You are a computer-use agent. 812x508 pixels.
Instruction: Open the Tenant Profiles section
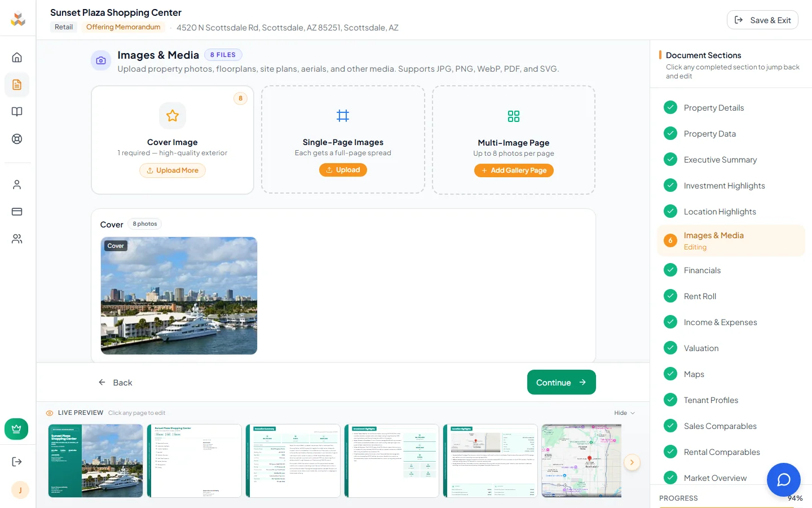click(711, 400)
